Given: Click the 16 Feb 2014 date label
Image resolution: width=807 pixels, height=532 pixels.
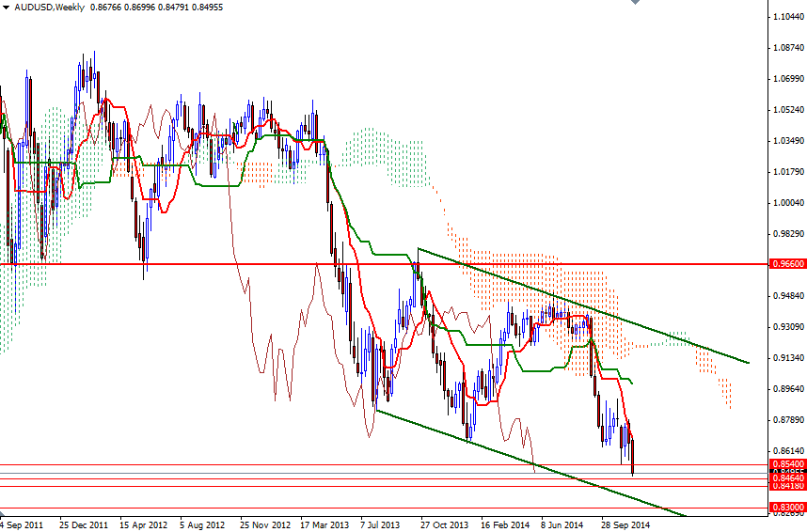Looking at the screenshot, I should 505,525.
